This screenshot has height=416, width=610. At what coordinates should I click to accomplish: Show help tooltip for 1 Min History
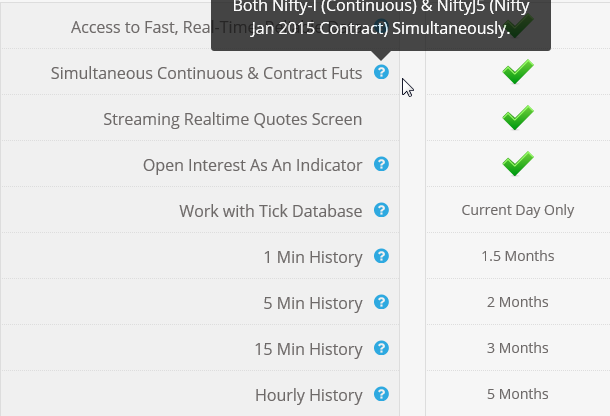point(381,256)
